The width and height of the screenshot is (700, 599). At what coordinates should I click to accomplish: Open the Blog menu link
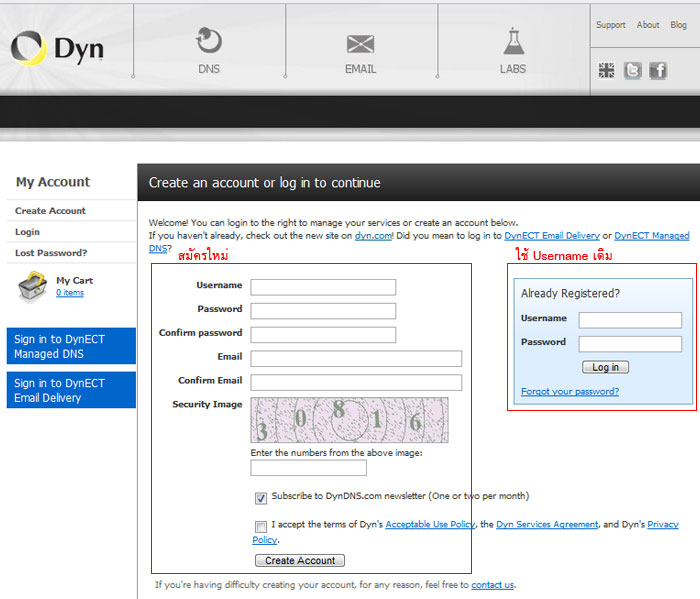click(678, 25)
